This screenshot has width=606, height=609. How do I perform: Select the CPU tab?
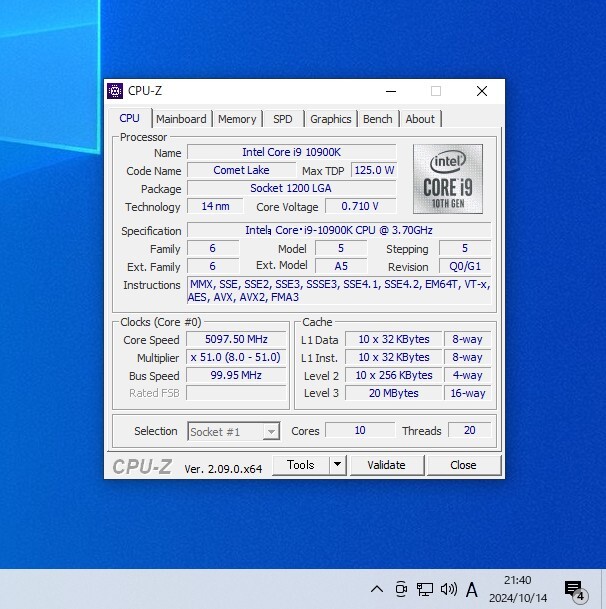(129, 118)
